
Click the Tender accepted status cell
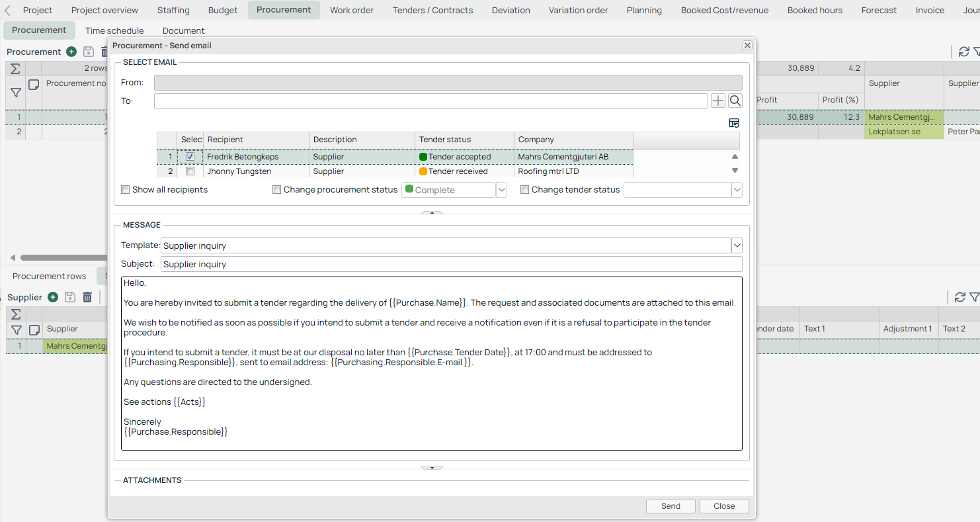point(464,157)
